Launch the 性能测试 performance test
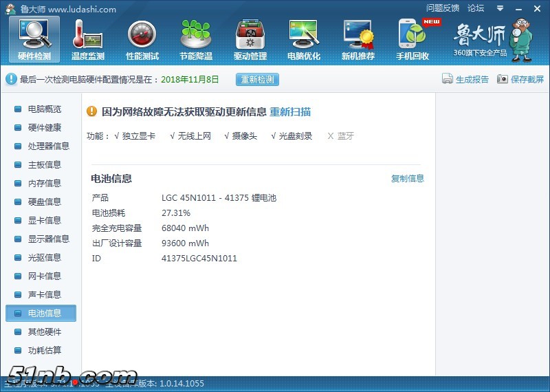 (142, 39)
